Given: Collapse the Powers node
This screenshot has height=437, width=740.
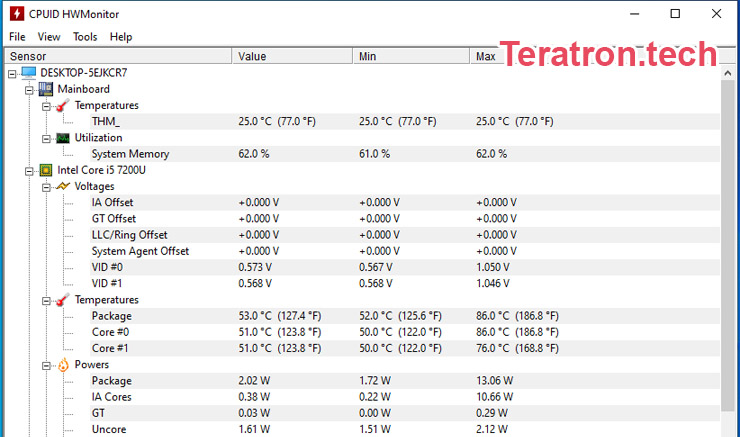Looking at the screenshot, I should coord(46,366).
